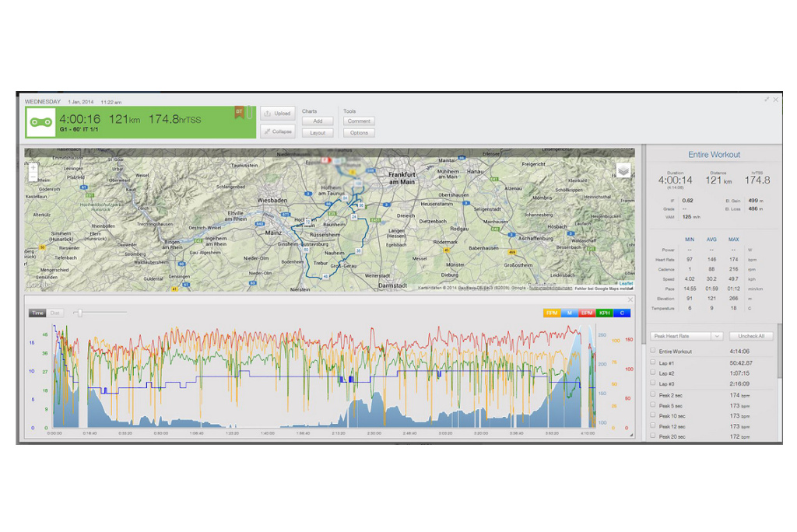797x532 pixels.
Task: Click the expand window arrows icon
Action: point(767,100)
